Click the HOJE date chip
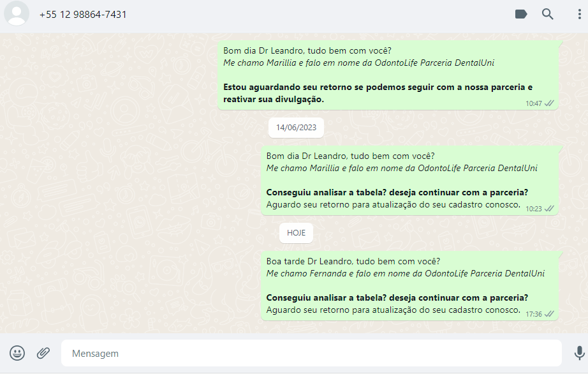The height and width of the screenshot is (376, 588). click(296, 233)
